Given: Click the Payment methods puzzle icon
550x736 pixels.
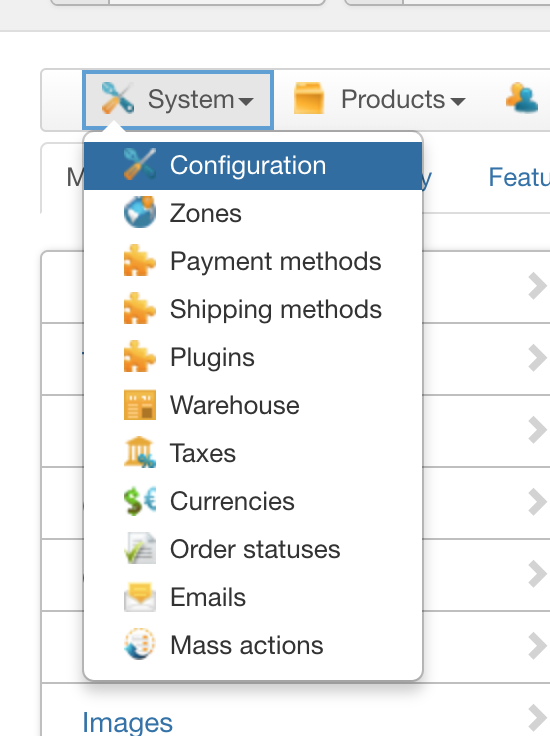Looking at the screenshot, I should (140, 261).
